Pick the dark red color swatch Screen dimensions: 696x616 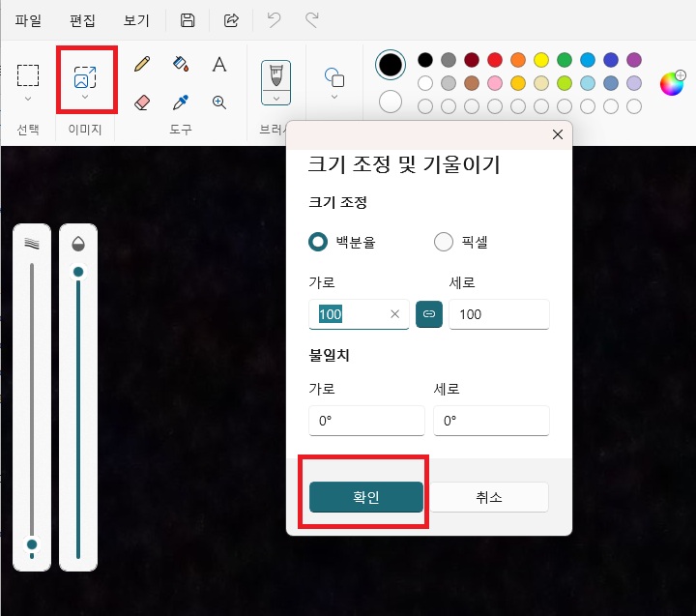click(x=472, y=60)
